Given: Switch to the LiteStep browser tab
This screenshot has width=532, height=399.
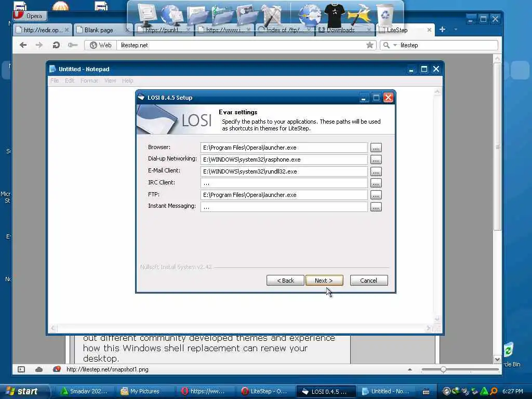Looking at the screenshot, I should click(x=402, y=30).
